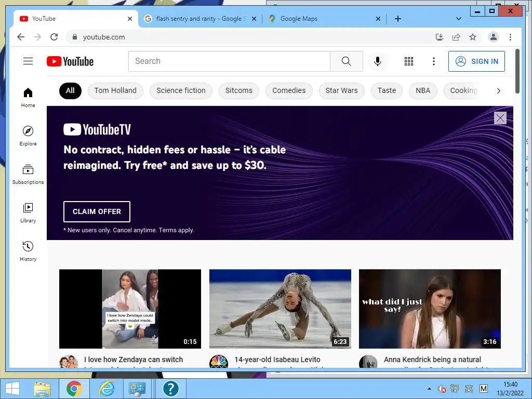Click into the YouTube search field

point(229,61)
